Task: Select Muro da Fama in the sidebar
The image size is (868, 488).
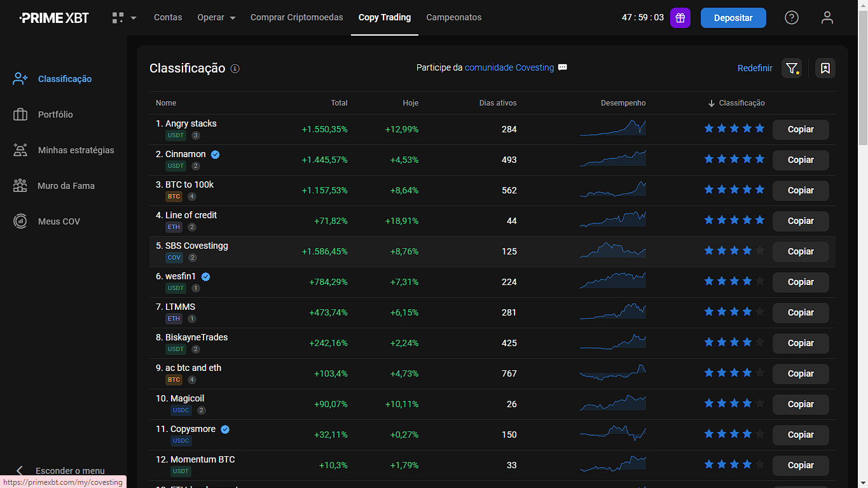Action: (x=66, y=185)
